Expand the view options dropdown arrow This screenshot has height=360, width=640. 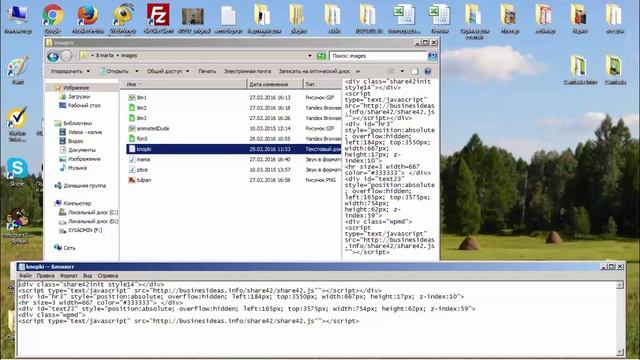[402, 71]
